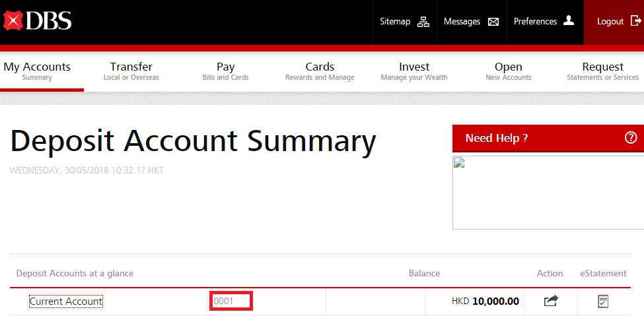644x316 pixels.
Task: Click the Messages envelope icon
Action: [493, 22]
